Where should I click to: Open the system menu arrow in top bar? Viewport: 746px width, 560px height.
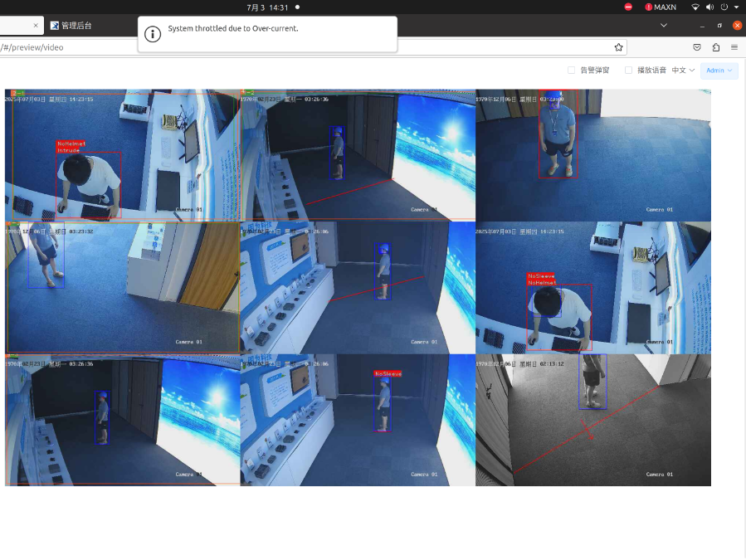coord(737,7)
